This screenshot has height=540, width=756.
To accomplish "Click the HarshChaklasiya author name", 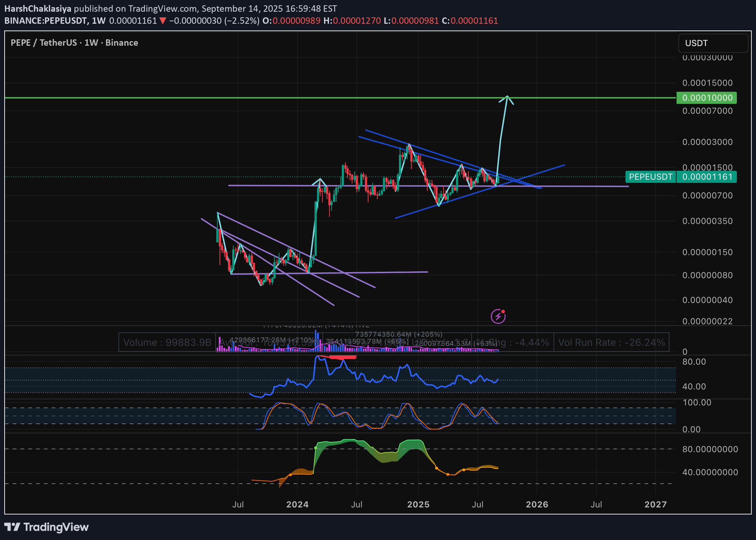I will click(x=38, y=9).
